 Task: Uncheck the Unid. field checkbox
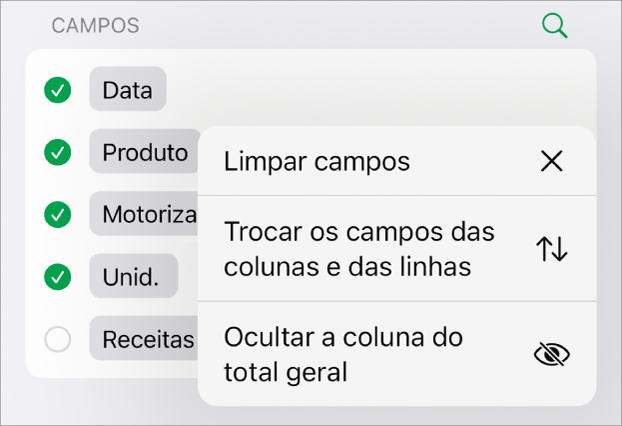click(58, 275)
